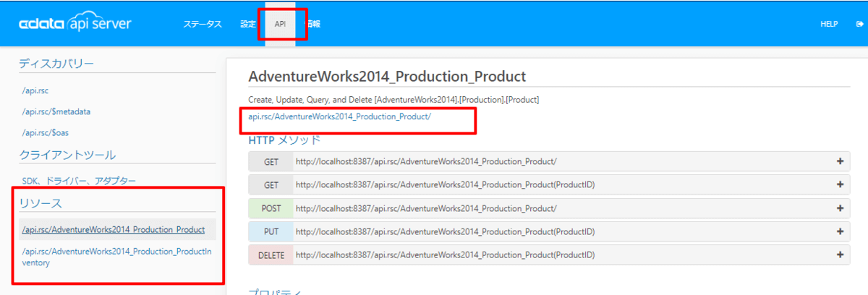This screenshot has height=295, width=868.
Task: Open the /api.rsc/$metadata link
Action: [x=56, y=111]
